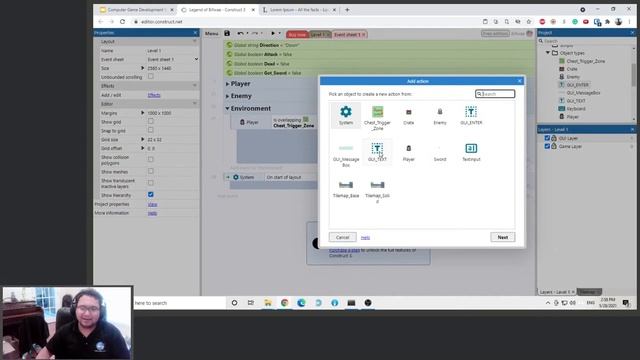Toggle Show translucent inactive layers checkbox

(x=151, y=183)
